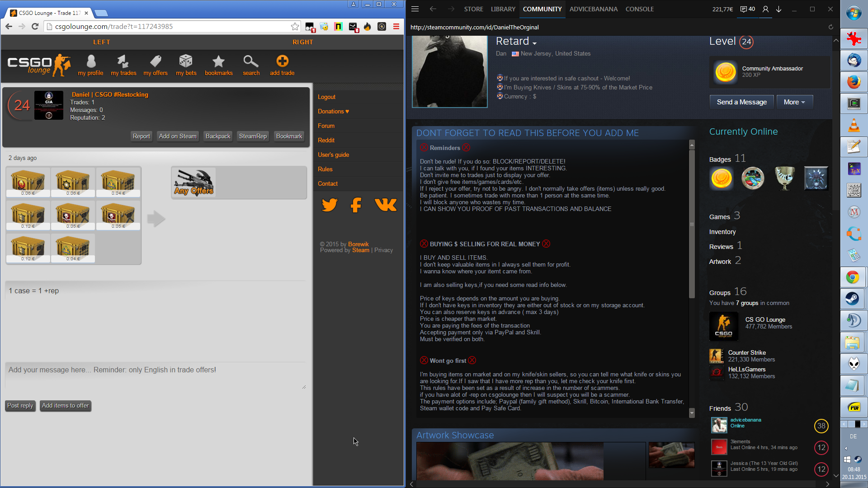
Task: Click the 'Send a Message' button
Action: (x=741, y=102)
